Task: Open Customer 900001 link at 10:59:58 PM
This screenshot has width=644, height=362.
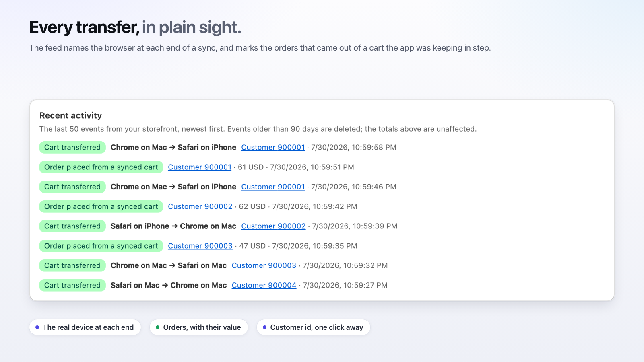Action: coord(273,147)
